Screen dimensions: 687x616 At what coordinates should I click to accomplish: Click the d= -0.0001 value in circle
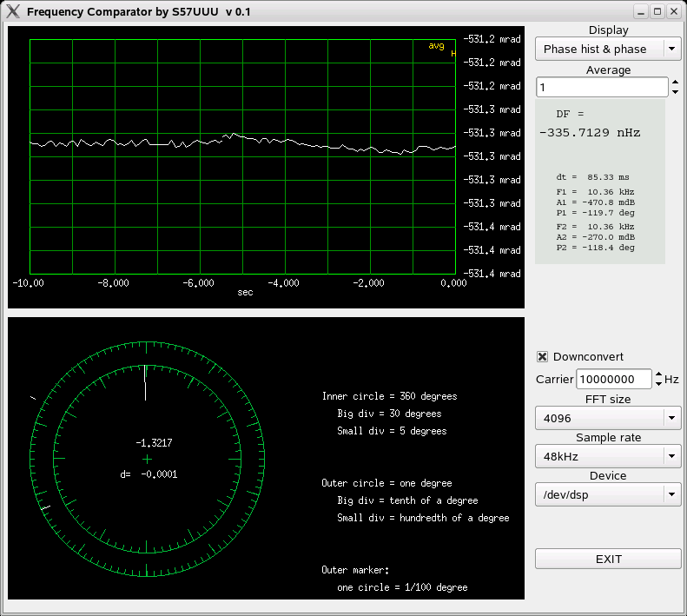149,474
